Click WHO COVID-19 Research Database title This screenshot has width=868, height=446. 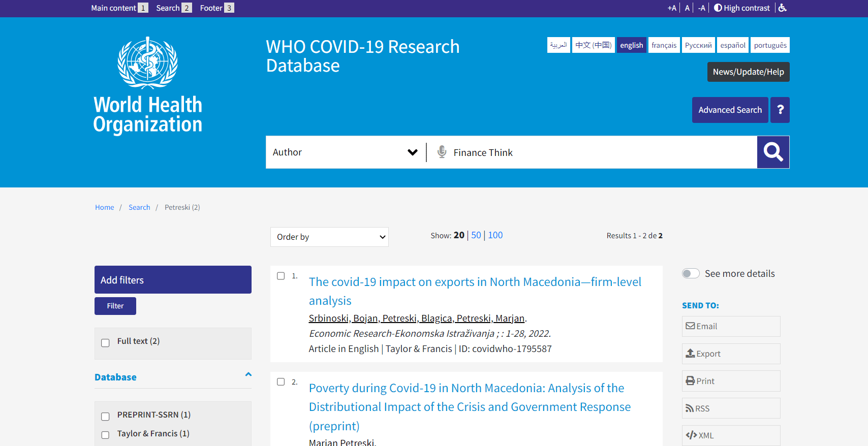363,56
